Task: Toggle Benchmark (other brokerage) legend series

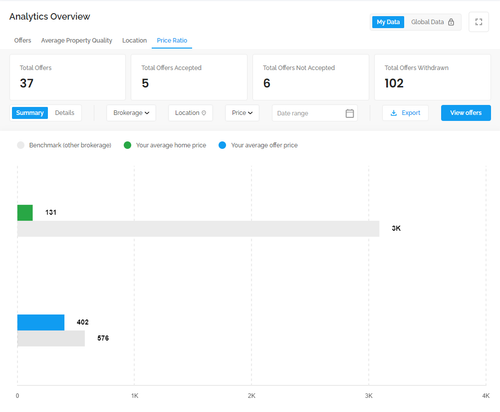Action: pos(64,145)
